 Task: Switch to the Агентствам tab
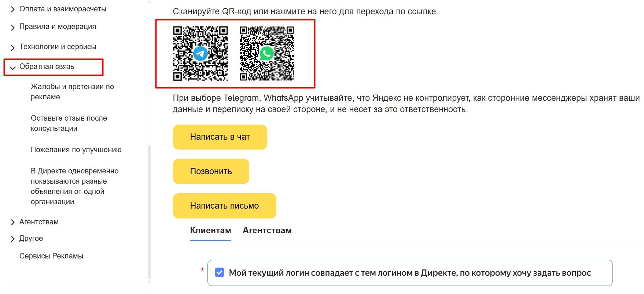pyautogui.click(x=267, y=230)
